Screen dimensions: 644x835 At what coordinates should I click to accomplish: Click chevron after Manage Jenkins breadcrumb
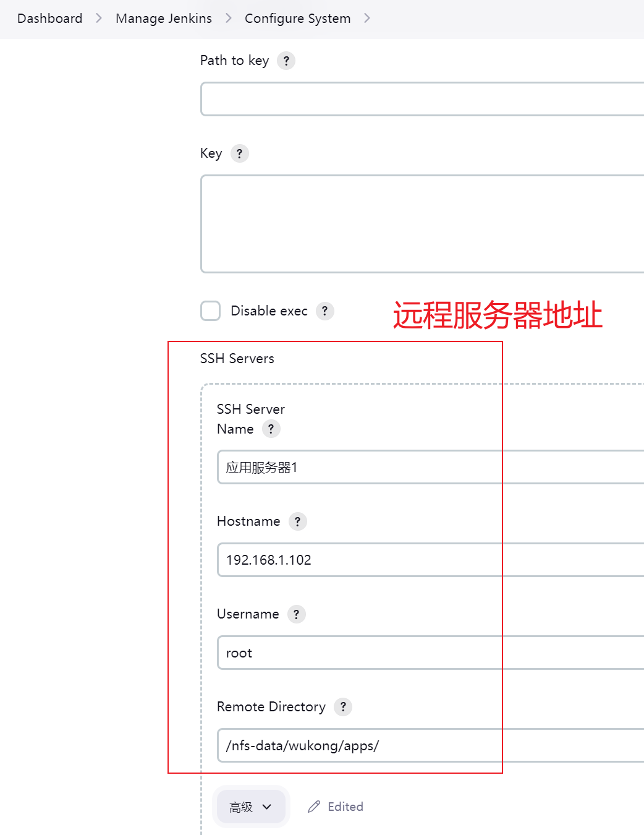[229, 19]
